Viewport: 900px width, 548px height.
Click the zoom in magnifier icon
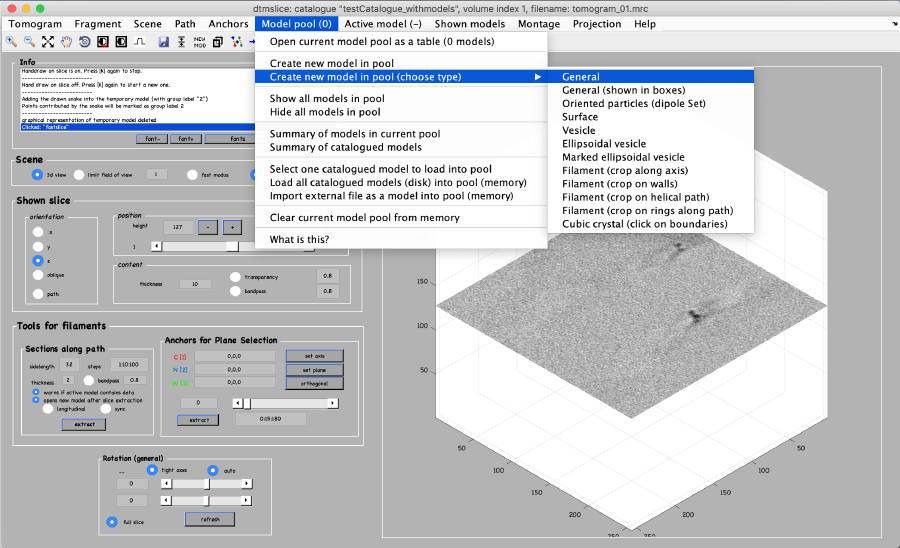(11, 42)
